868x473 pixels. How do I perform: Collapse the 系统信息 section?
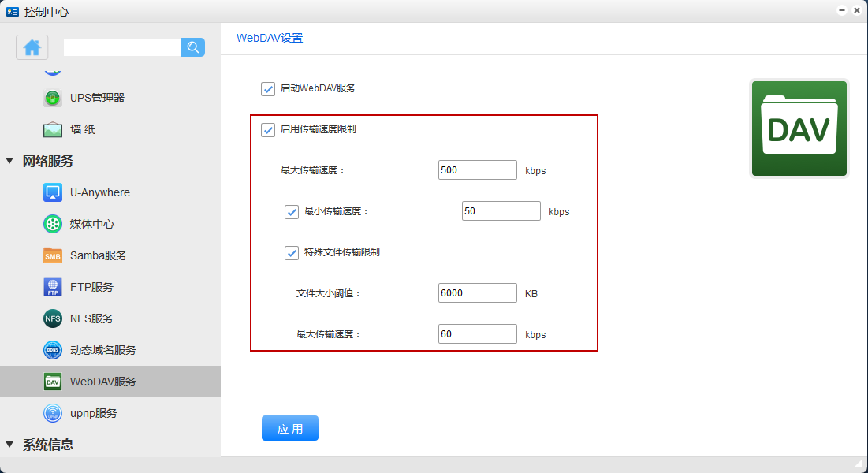(x=9, y=445)
